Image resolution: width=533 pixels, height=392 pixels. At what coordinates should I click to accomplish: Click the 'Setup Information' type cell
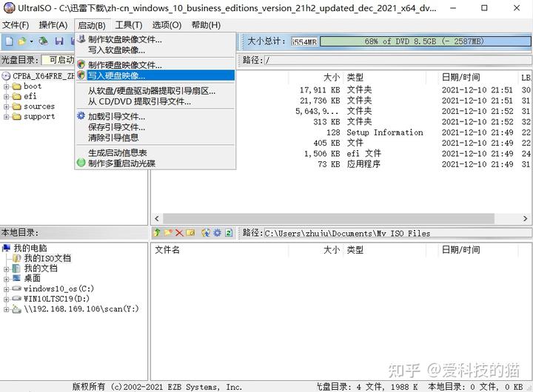pos(385,132)
